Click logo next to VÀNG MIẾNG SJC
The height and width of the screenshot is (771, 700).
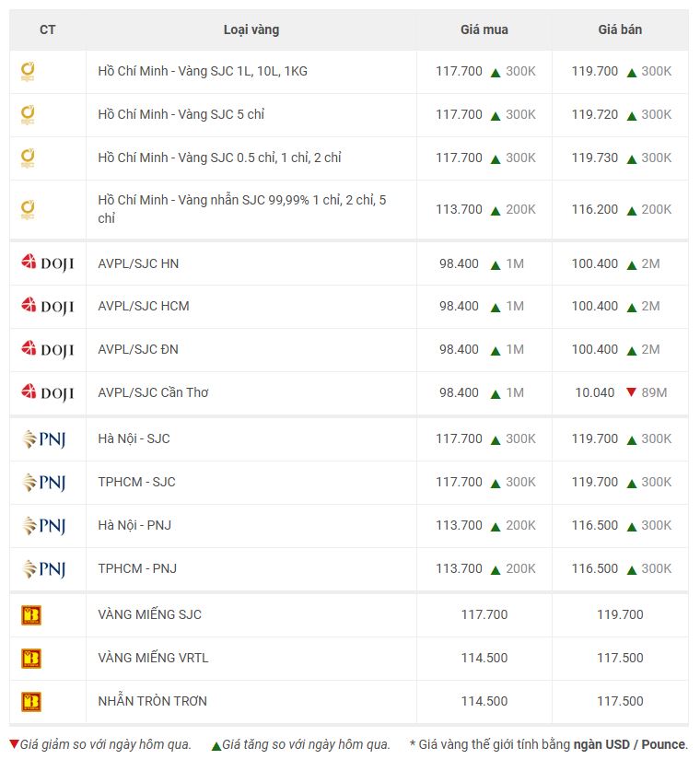coord(31,615)
